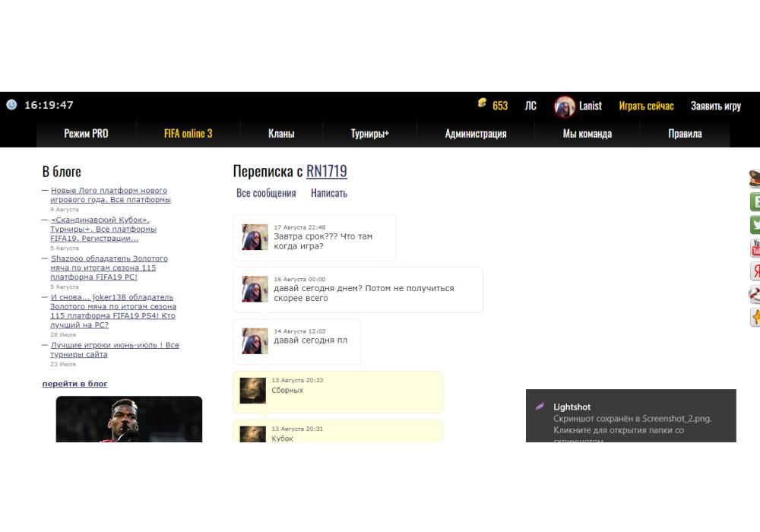Open the Режим PRO menu
The height and width of the screenshot is (532, 760).
[x=86, y=134]
